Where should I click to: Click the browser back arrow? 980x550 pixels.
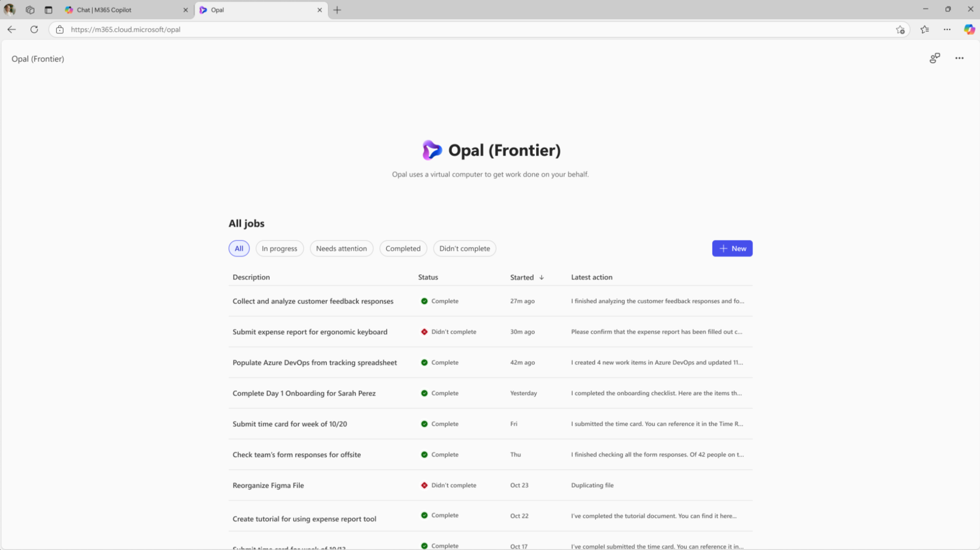[11, 30]
